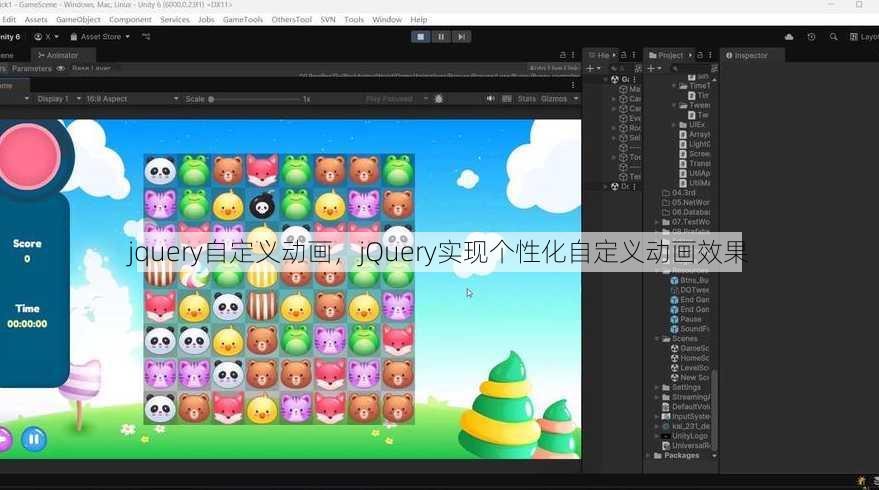Select the Pause prefab in Project
The height and width of the screenshot is (490, 879).
[x=686, y=319]
